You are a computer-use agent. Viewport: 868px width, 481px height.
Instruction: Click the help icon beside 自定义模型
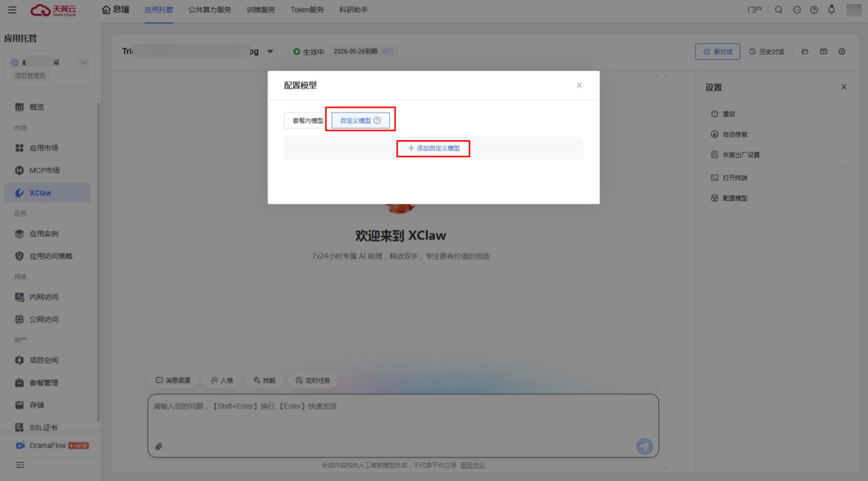pos(377,121)
